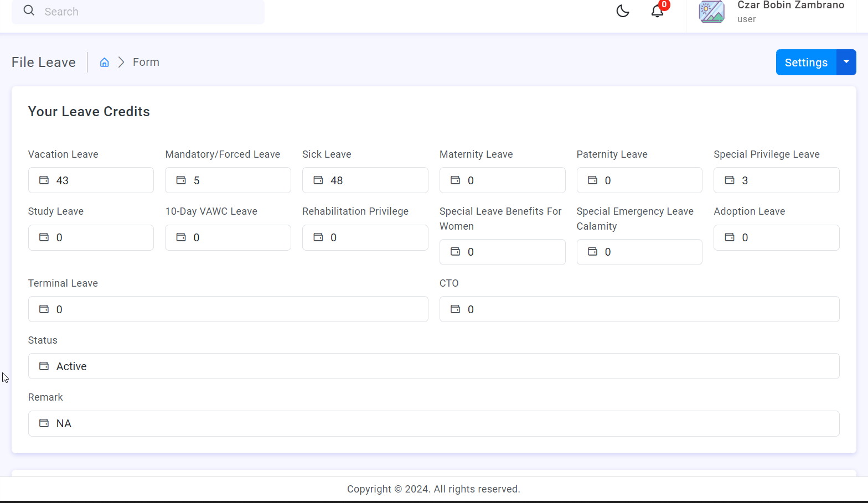Click the wallet icon in 10-Day VAWC Leave
Screen dimensions: 868x503
[x=181, y=237]
